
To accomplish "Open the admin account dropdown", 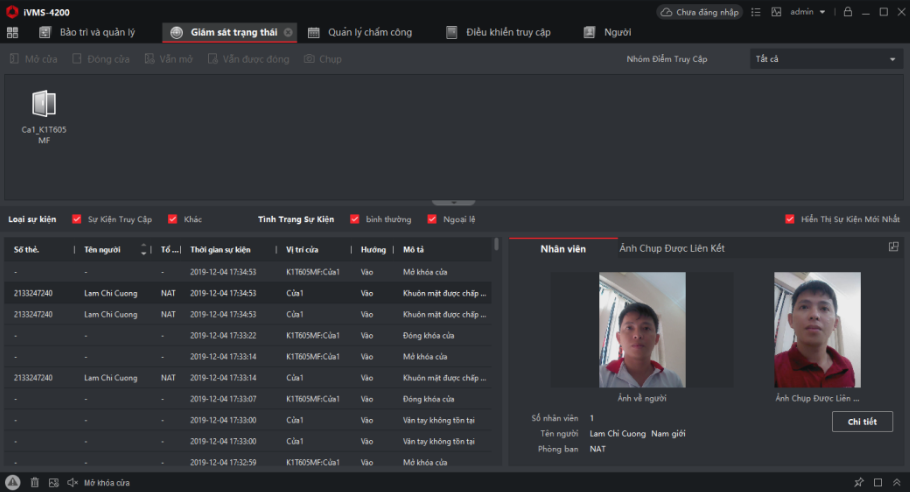I will (808, 12).
